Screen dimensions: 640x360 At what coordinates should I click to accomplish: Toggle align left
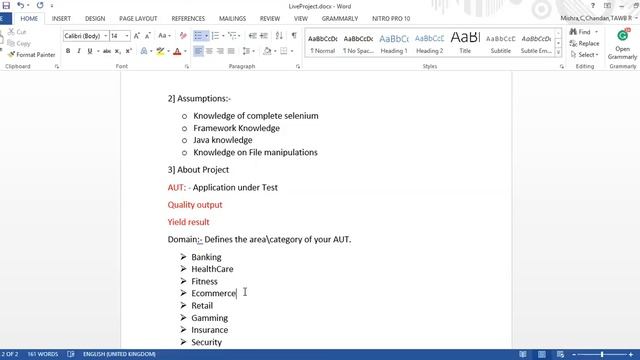pos(198,51)
